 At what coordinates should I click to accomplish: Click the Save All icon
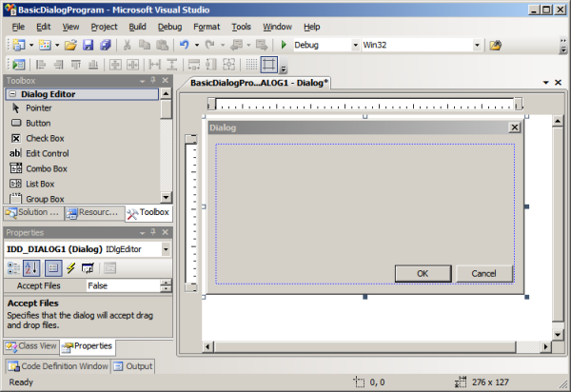[106, 45]
